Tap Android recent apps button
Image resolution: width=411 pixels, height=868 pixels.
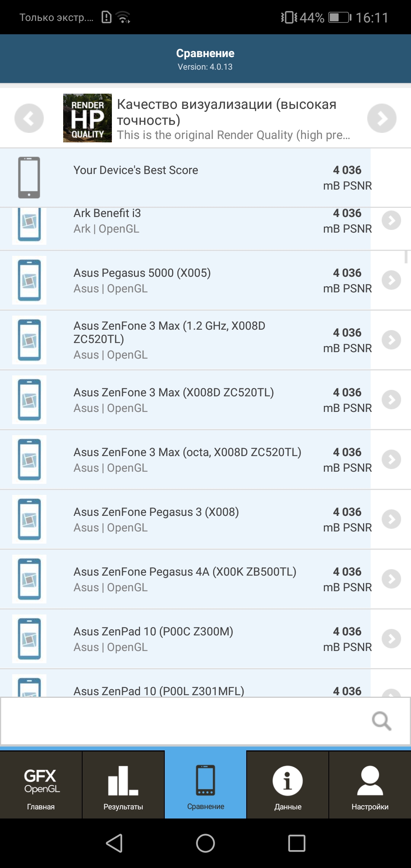coord(297,843)
